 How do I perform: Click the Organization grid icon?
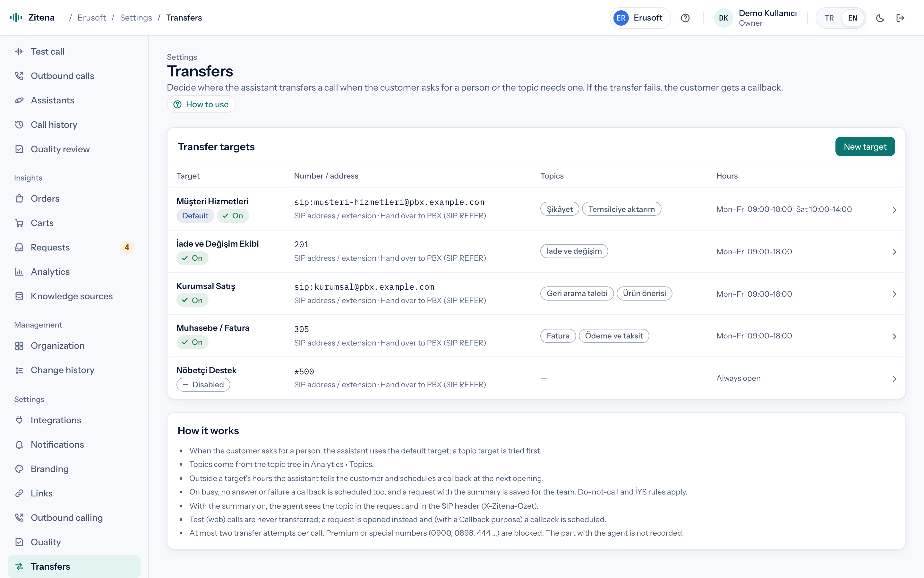[19, 346]
